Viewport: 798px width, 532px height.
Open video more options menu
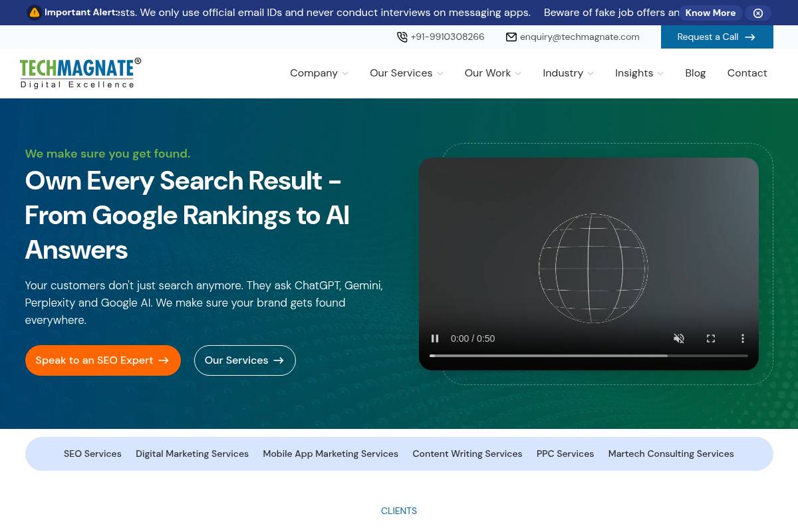pos(743,338)
